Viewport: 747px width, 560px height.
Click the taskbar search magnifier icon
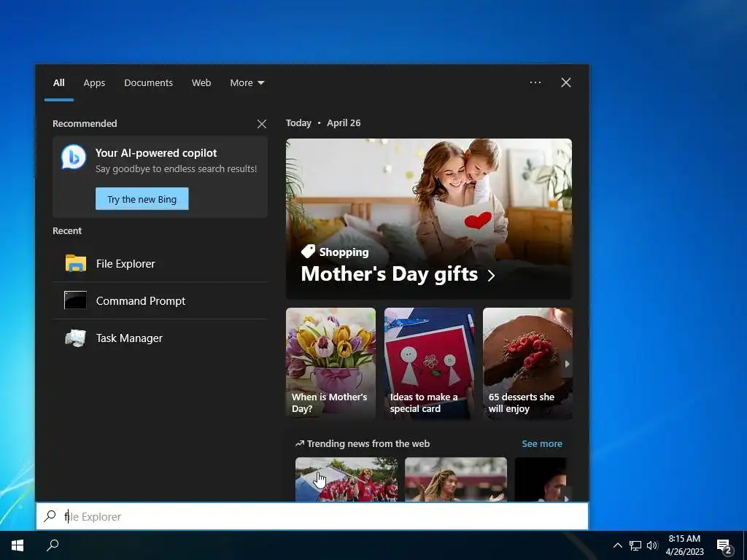53,545
